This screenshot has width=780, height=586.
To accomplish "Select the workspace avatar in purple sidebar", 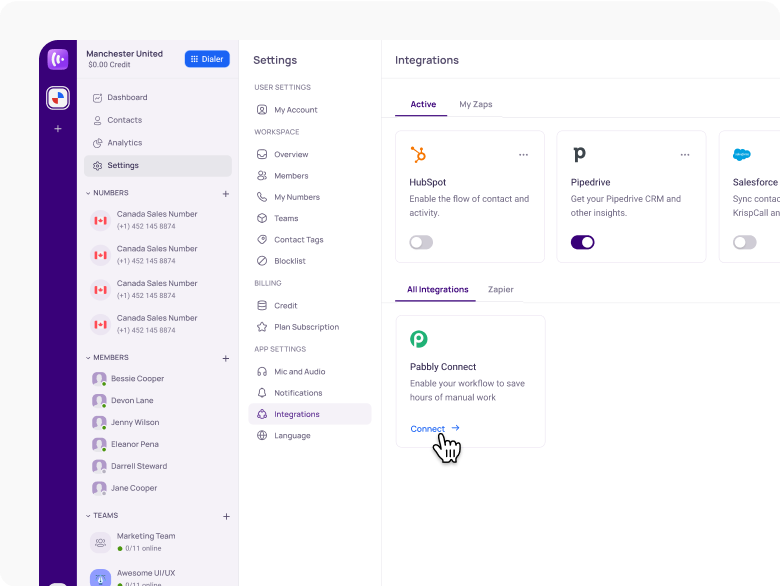I will click(58, 98).
